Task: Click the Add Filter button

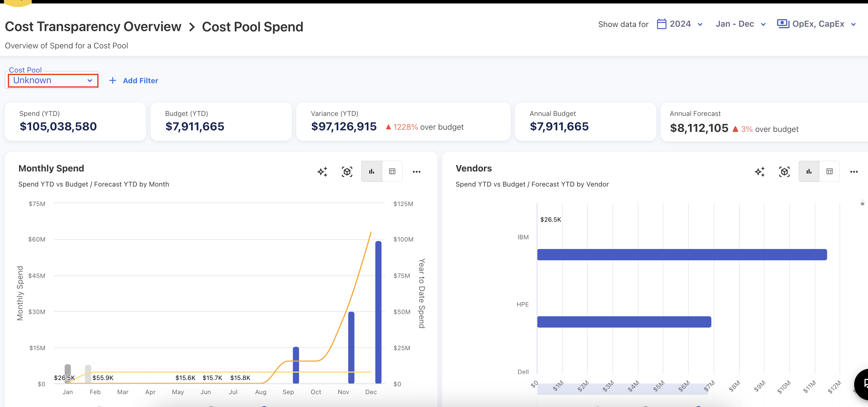Action: (140, 81)
